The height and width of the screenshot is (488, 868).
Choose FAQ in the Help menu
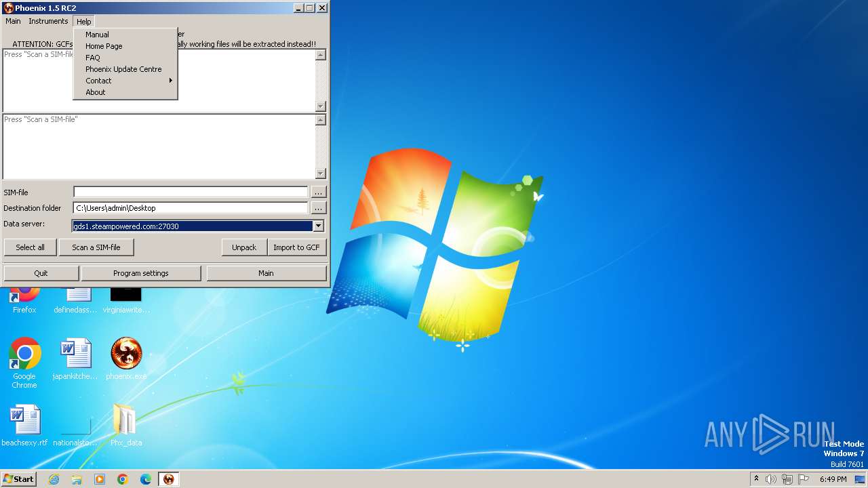tap(125, 58)
